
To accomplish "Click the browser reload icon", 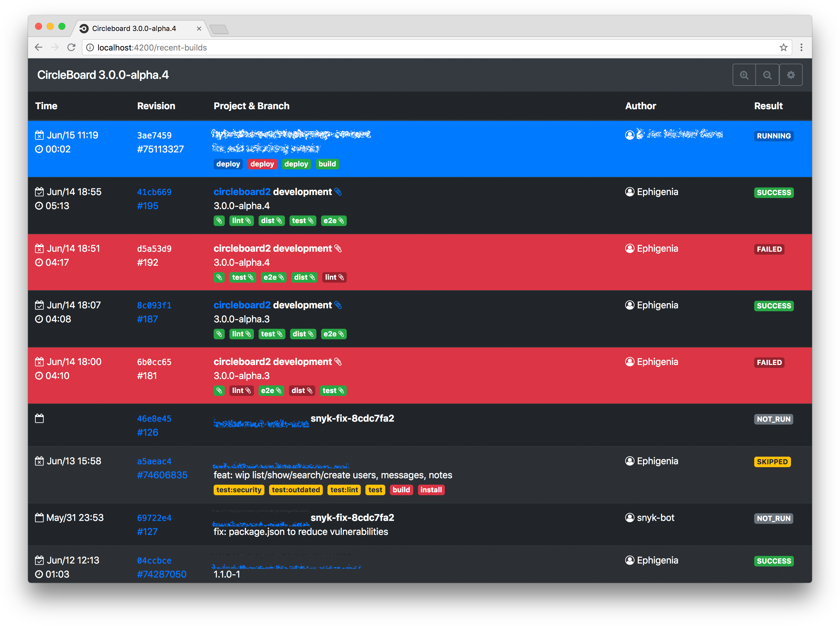I will pyautogui.click(x=71, y=47).
